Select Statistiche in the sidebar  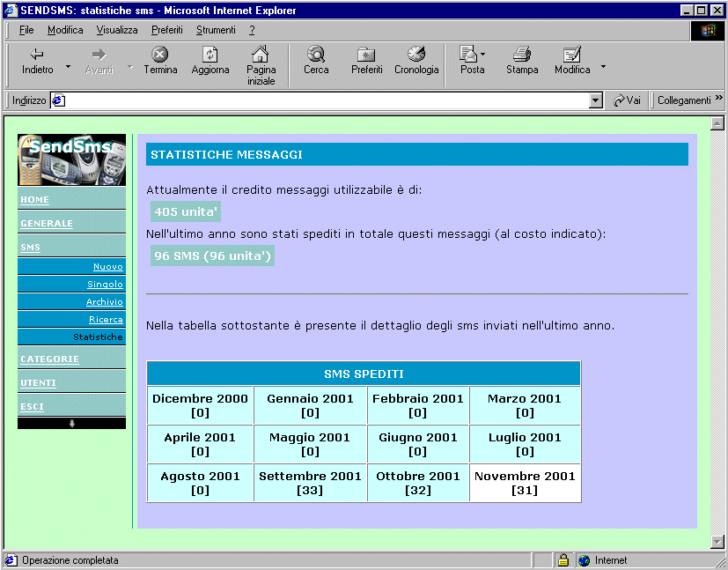pyautogui.click(x=98, y=337)
